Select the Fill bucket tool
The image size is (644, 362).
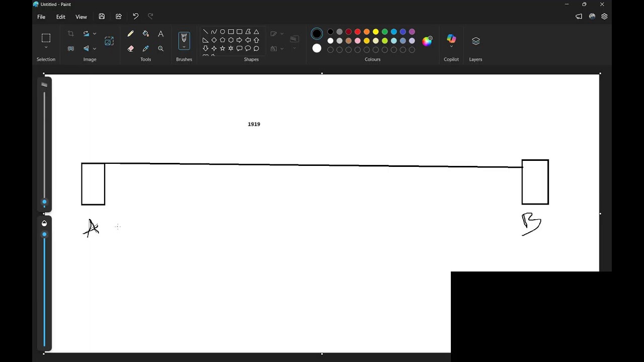click(x=146, y=34)
